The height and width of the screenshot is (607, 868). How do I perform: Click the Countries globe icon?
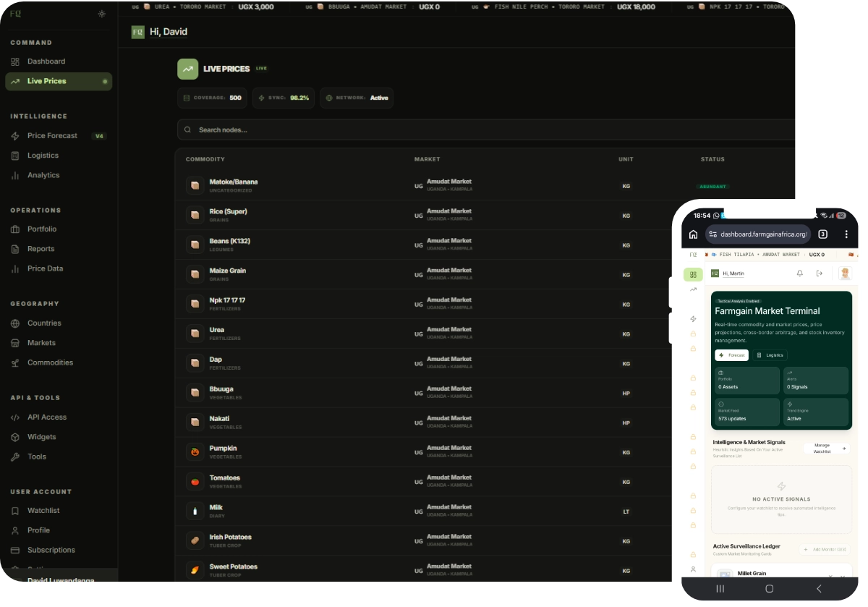[x=15, y=323]
